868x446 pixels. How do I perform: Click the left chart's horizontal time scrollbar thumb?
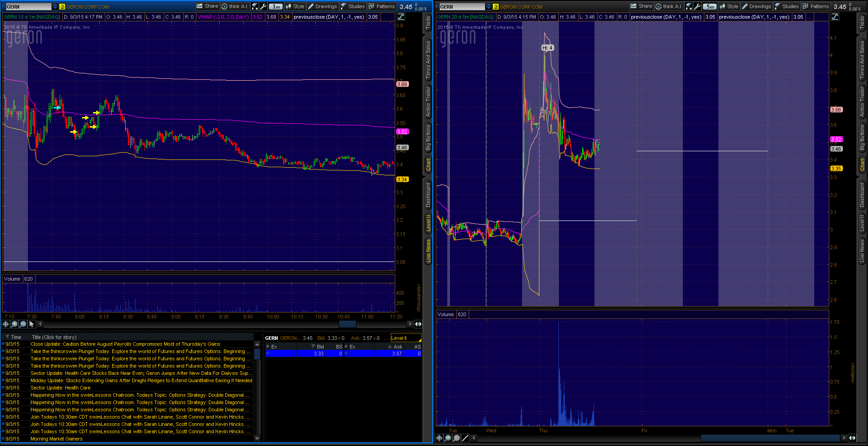click(x=347, y=324)
